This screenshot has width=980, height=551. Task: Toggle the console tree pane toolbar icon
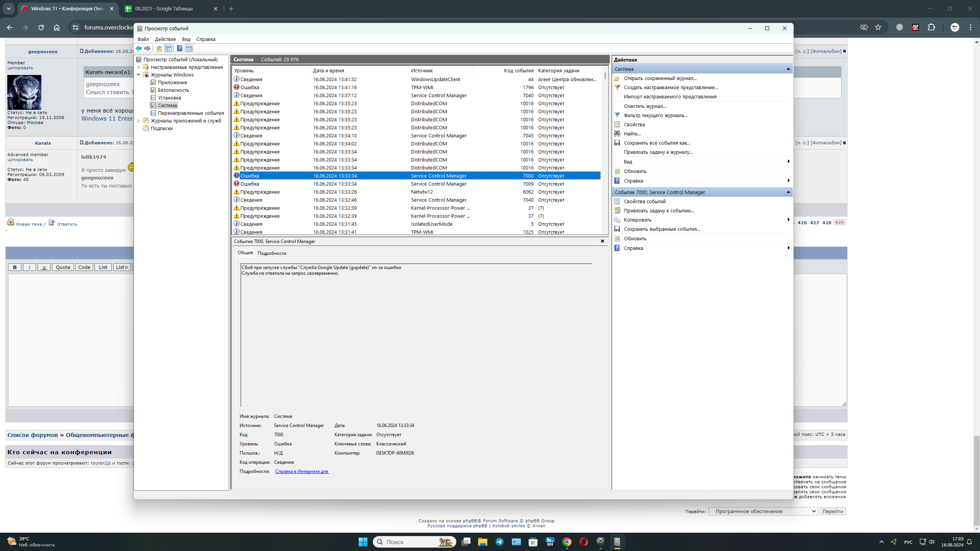point(168,49)
